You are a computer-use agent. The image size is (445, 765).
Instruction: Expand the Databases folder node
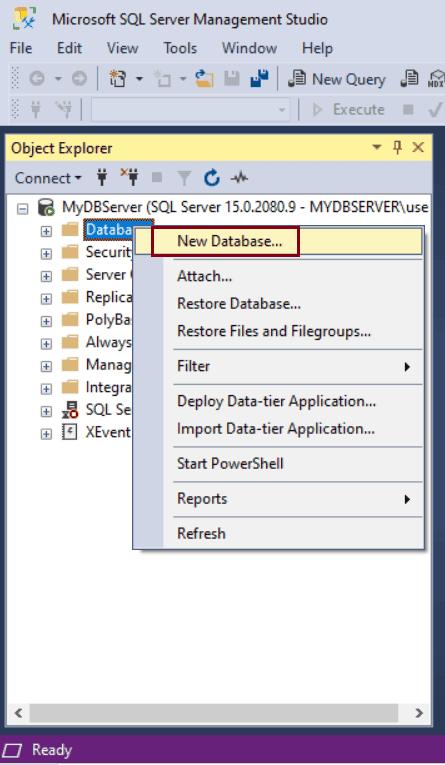pyautogui.click(x=46, y=231)
